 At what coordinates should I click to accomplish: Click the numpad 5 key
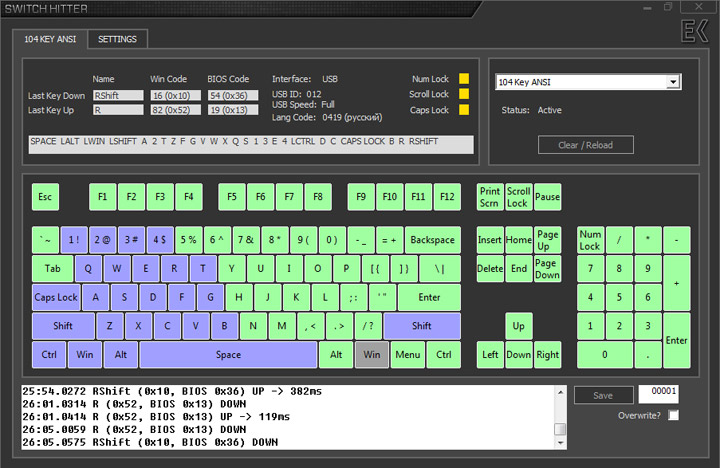[x=619, y=298]
